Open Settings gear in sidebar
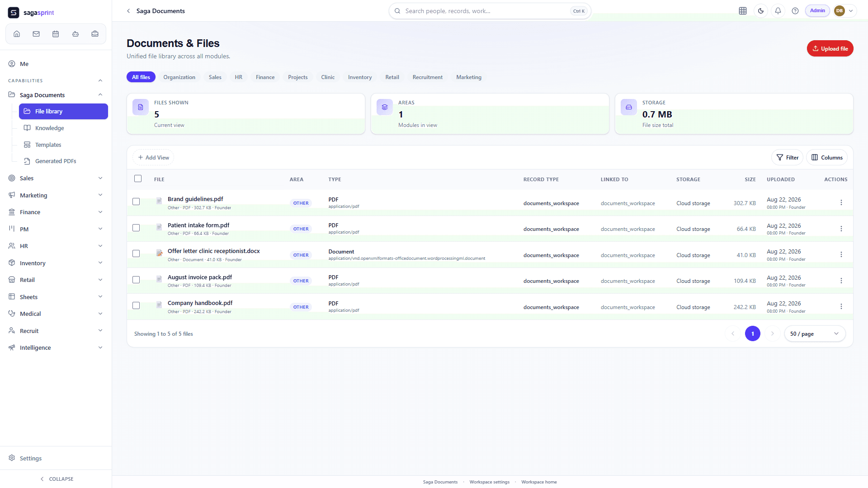Image resolution: width=868 pixels, height=488 pixels. tap(12, 458)
